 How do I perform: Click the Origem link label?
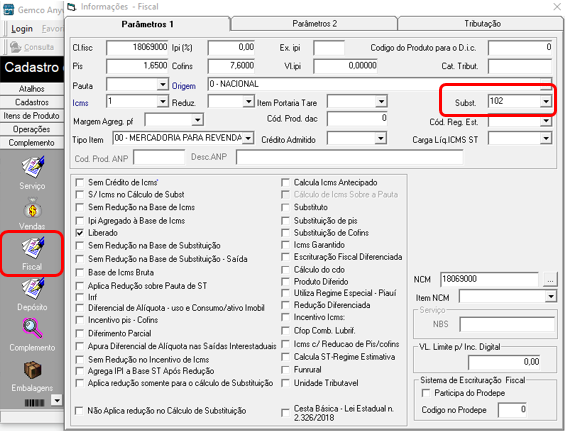click(x=184, y=86)
